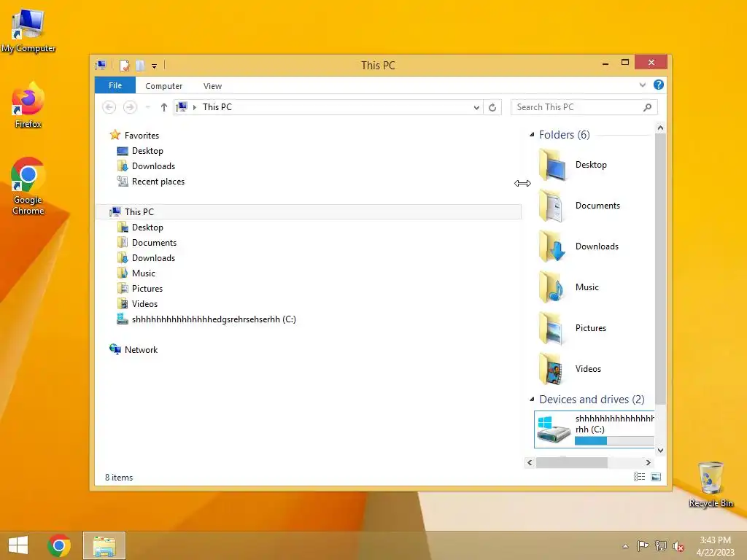The height and width of the screenshot is (560, 747).
Task: Open Recent places in Favorites
Action: pos(158,182)
